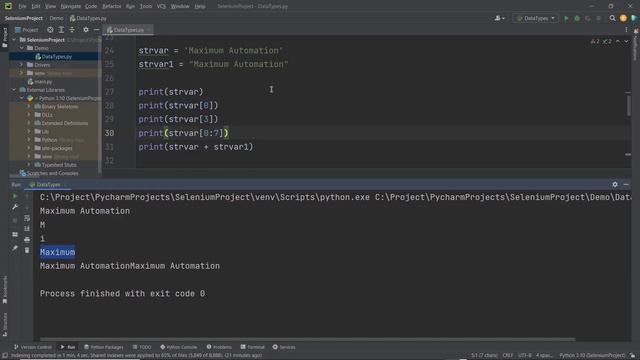Toggle scroll to end in Run console
640x360 pixels.
27,229
